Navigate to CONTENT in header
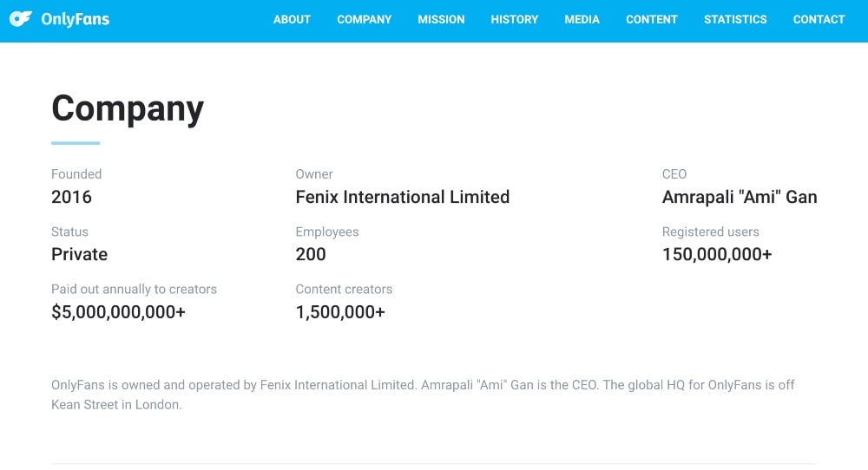This screenshot has width=868, height=470. [652, 19]
